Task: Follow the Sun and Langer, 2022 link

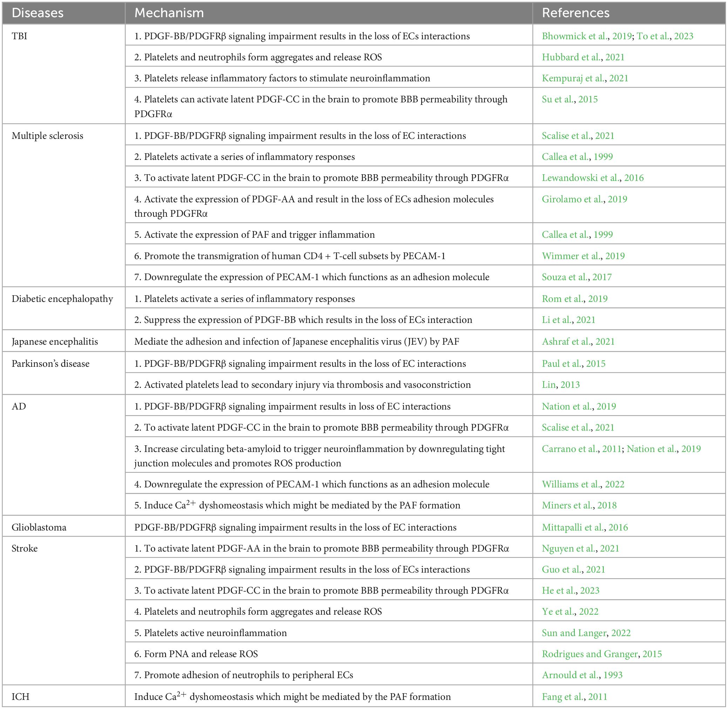Action: click(586, 633)
